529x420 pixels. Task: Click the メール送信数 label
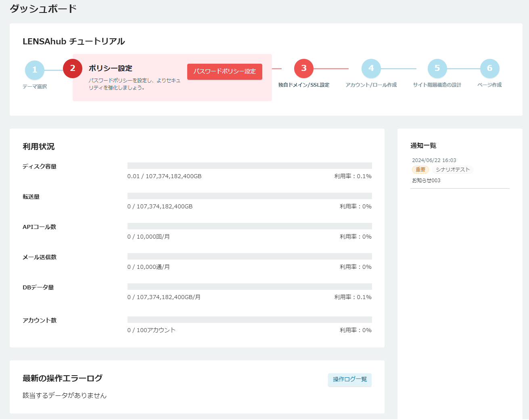[x=40, y=257]
